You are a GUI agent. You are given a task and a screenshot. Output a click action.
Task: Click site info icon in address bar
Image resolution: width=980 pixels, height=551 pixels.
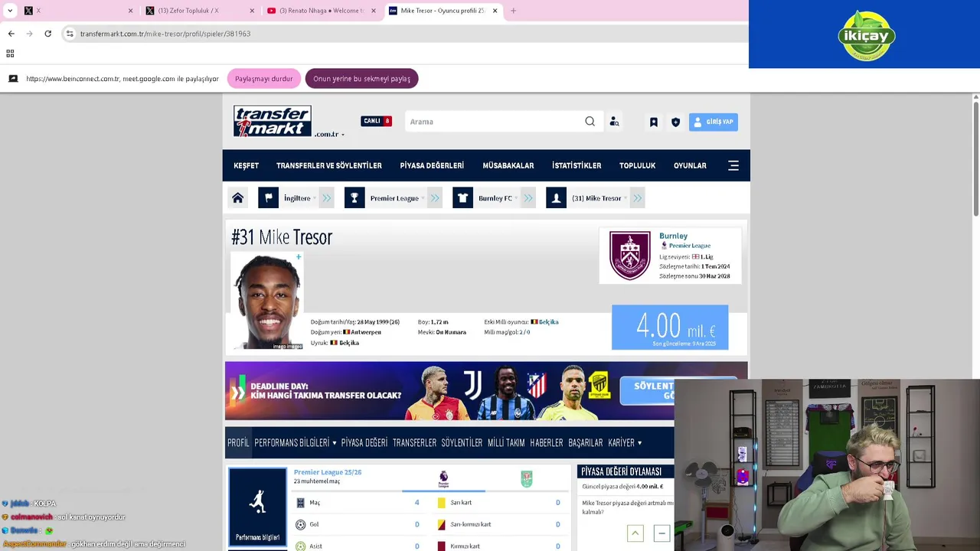click(70, 34)
